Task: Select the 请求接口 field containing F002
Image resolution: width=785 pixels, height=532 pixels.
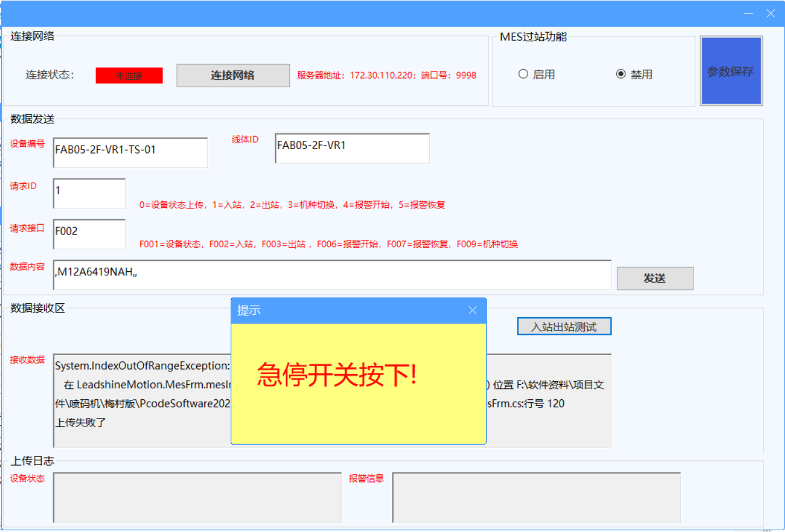Action: pos(89,234)
